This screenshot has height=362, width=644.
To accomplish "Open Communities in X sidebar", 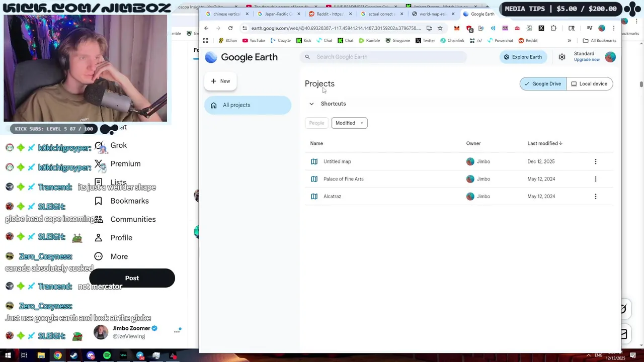I will pos(125,220).
